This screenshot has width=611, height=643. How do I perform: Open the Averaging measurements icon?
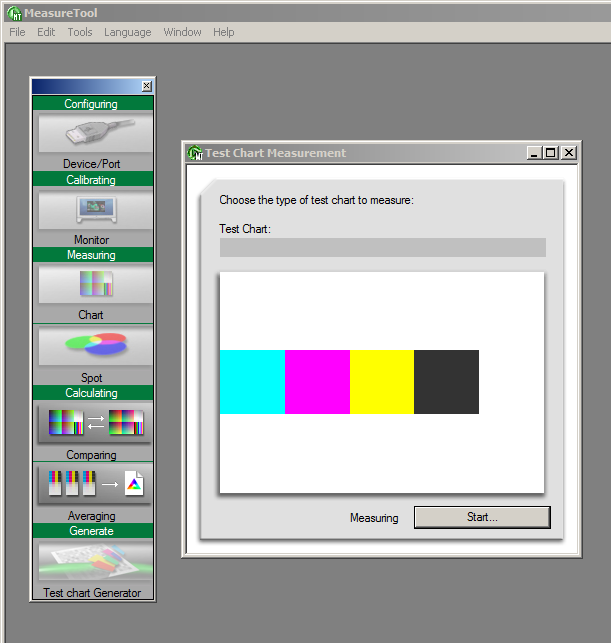pos(95,484)
